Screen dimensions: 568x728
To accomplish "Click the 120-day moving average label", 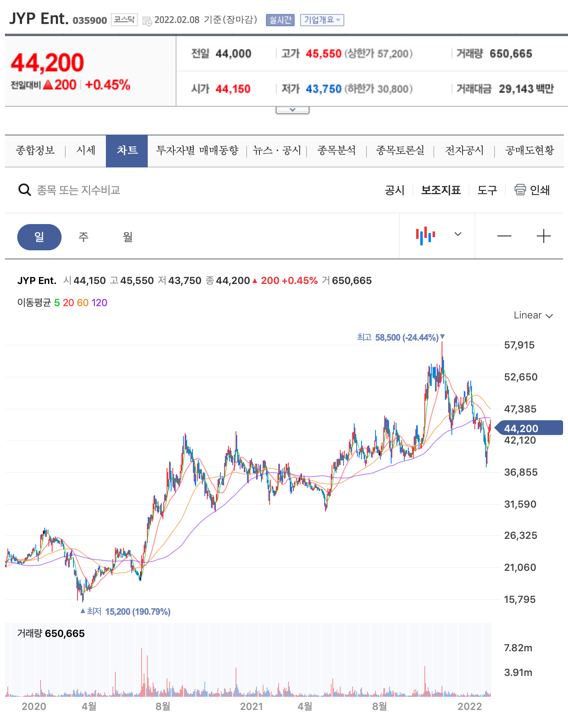I will (x=99, y=303).
